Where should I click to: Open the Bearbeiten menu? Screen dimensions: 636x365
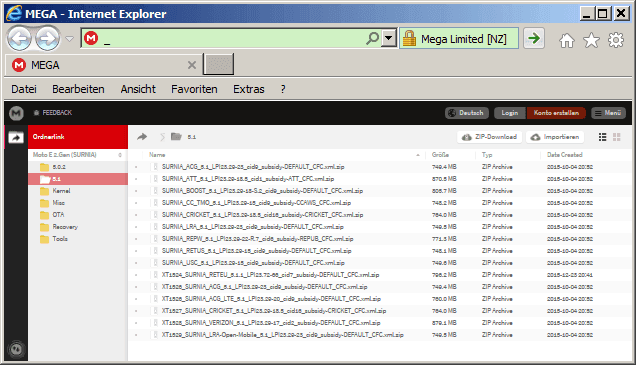(78, 89)
